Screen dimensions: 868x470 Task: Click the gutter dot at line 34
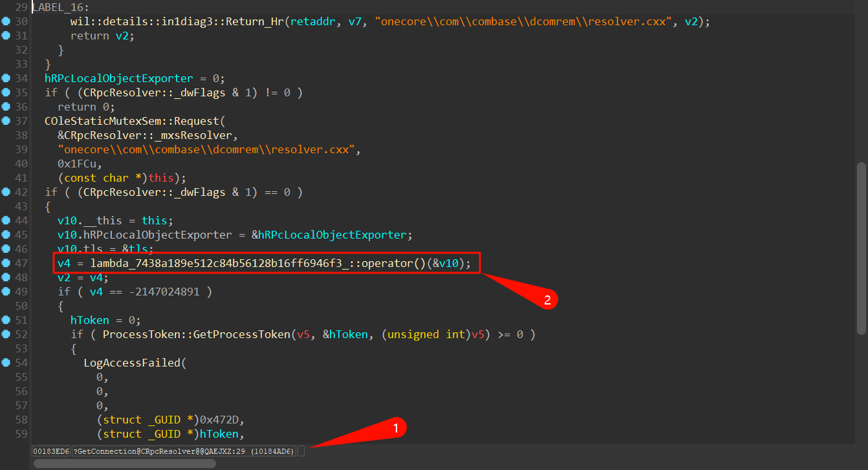coord(6,78)
